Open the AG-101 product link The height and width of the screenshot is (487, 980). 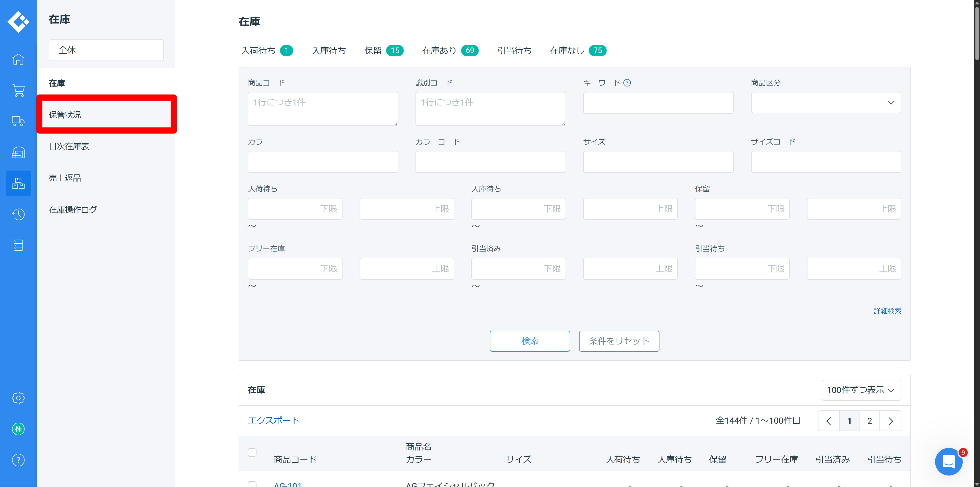(x=288, y=484)
